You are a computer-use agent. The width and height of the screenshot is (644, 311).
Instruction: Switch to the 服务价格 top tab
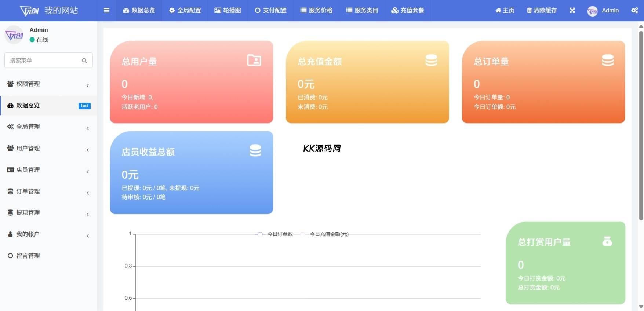click(x=316, y=10)
